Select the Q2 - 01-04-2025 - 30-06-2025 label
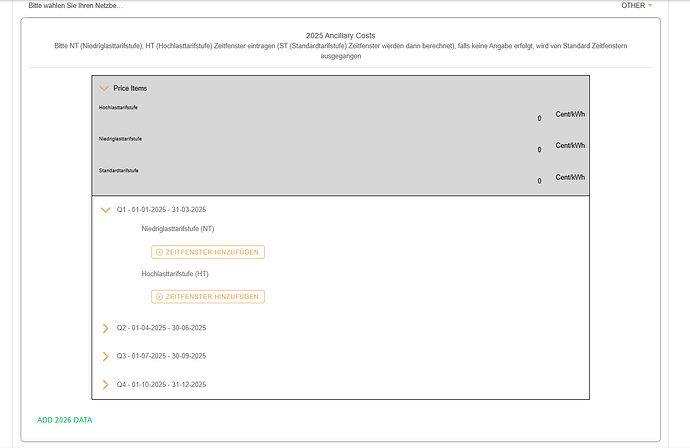The height and width of the screenshot is (448, 690). 161,328
